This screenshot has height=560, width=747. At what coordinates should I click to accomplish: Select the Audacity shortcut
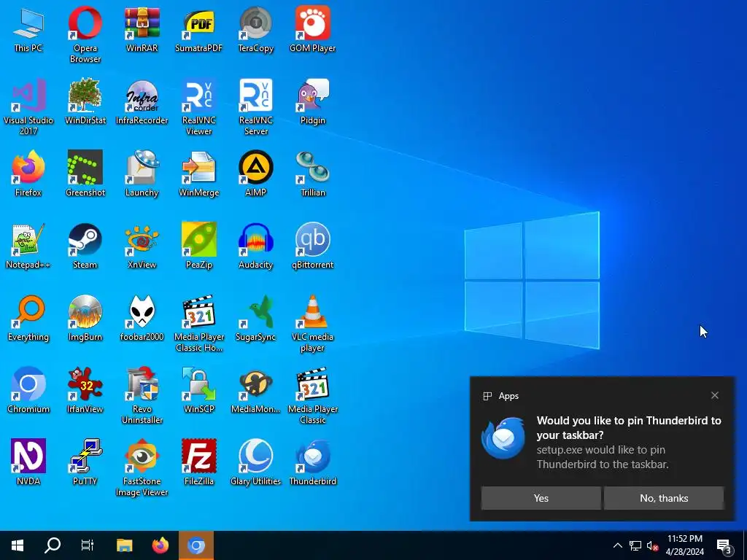click(256, 246)
